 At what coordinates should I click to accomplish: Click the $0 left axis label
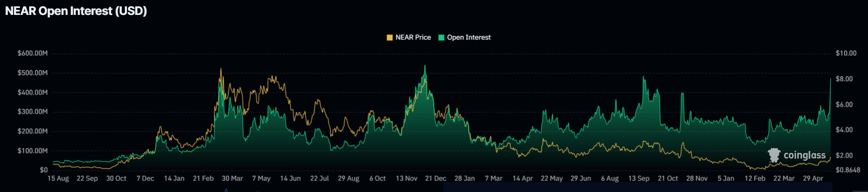pos(44,170)
